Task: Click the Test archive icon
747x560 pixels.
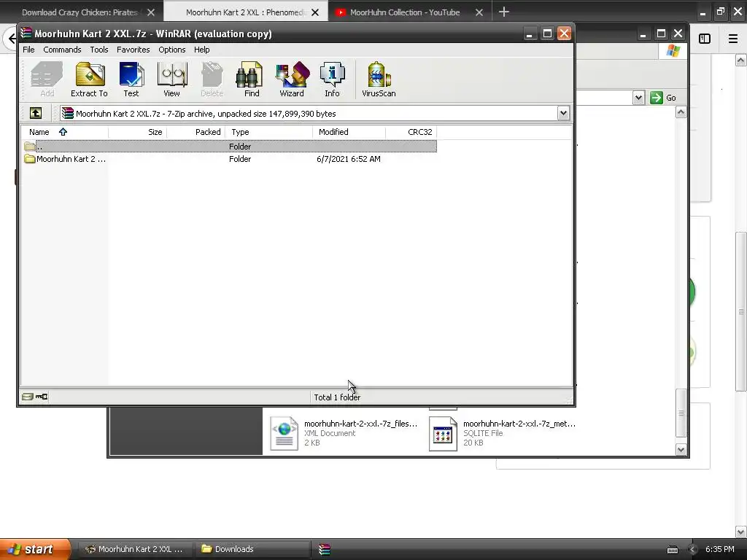Action: coord(131,79)
